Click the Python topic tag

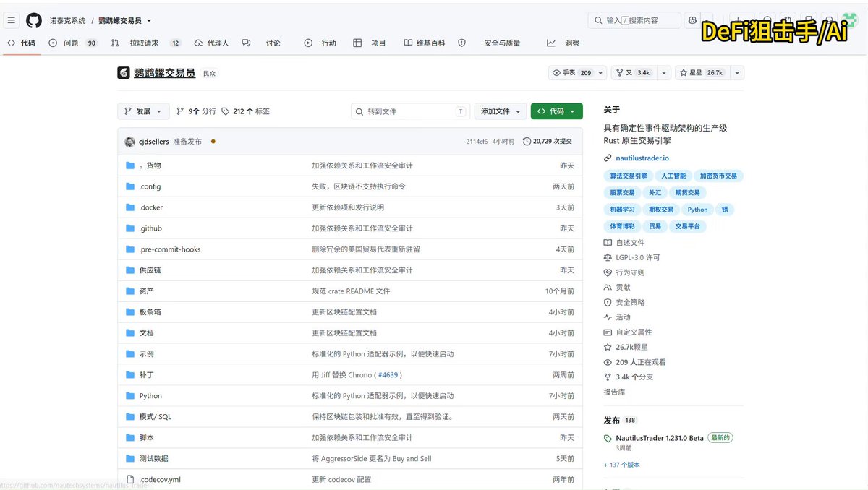tap(698, 210)
